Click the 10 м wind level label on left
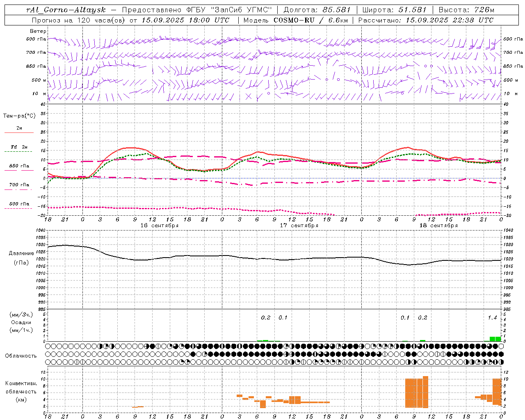Viewport: 525px width, 420px height. click(x=39, y=94)
